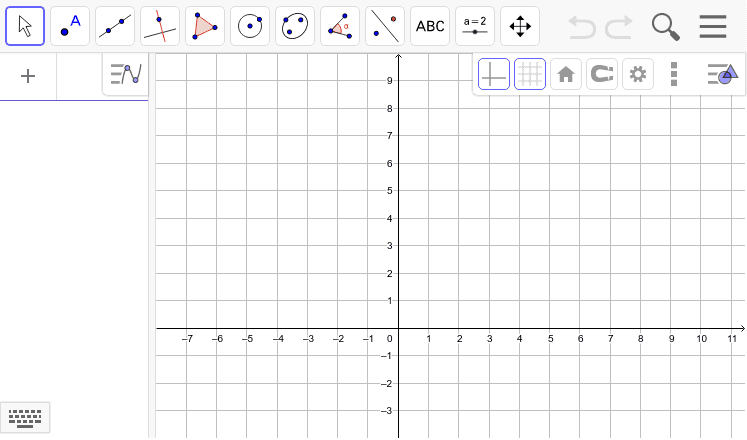747x440 pixels.
Task: Click x-axis label 5
Action: (550, 339)
